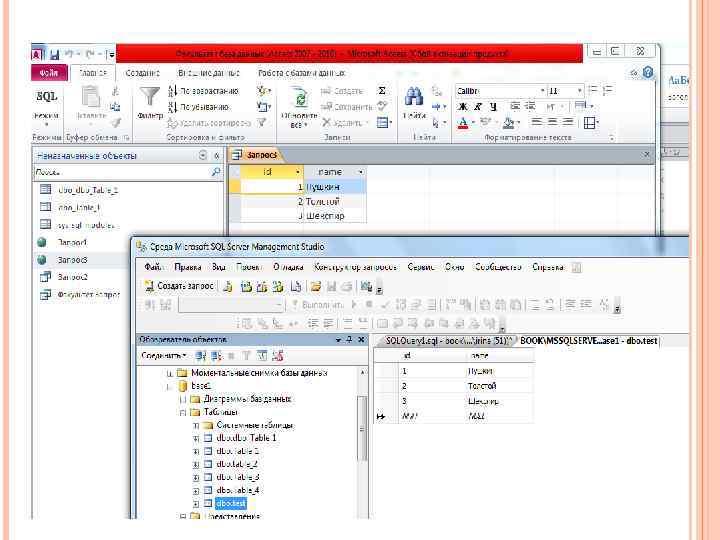This screenshot has width=720, height=540.
Task: Click the bullets list icon in Access ribbon
Action: click(x=593, y=90)
